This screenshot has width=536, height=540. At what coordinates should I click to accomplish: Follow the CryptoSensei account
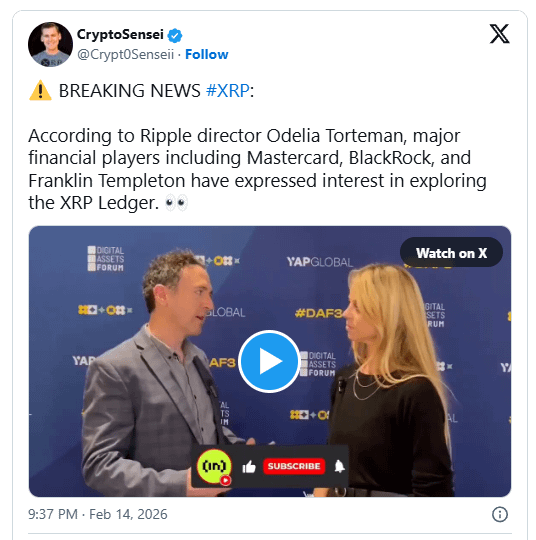point(207,54)
